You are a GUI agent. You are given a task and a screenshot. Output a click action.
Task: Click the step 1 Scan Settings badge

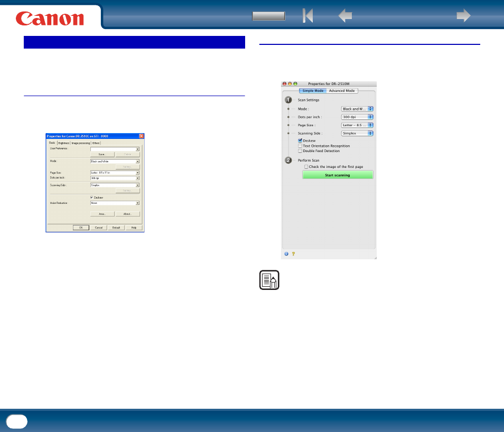(288, 100)
